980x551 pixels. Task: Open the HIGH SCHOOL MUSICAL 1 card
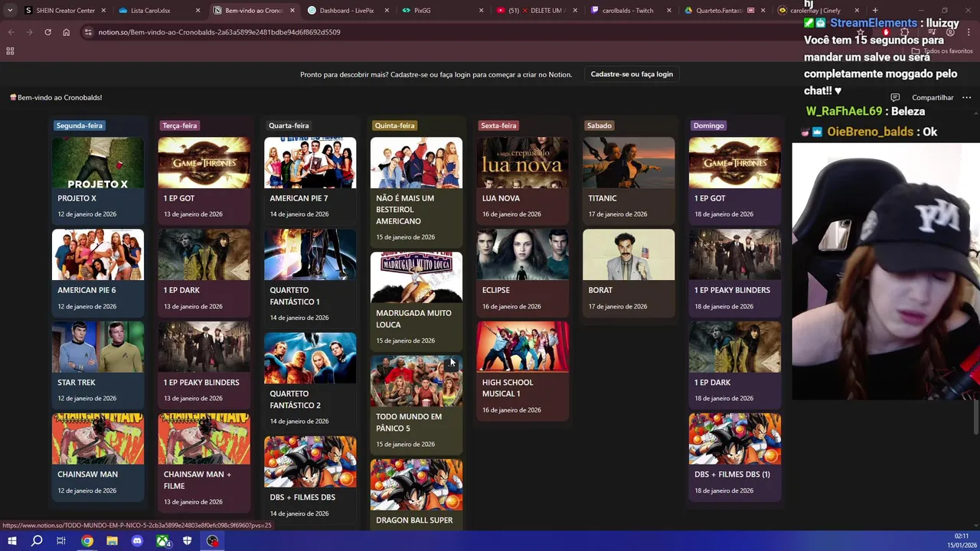click(x=523, y=370)
